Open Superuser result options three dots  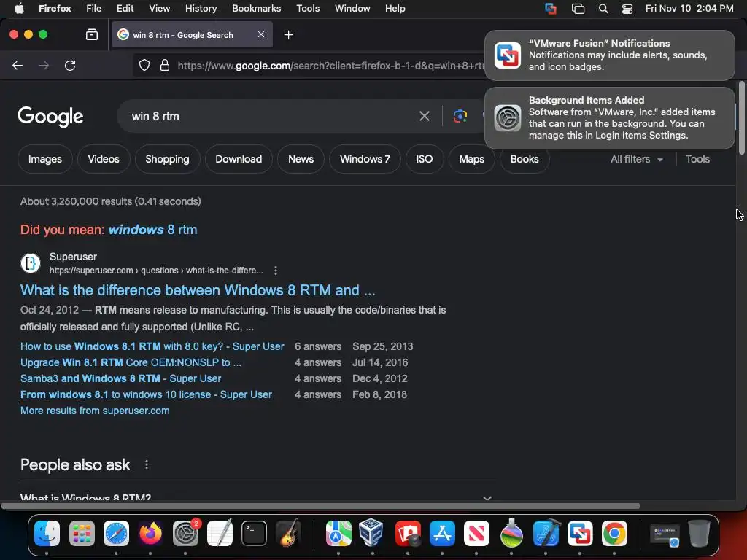[275, 271]
